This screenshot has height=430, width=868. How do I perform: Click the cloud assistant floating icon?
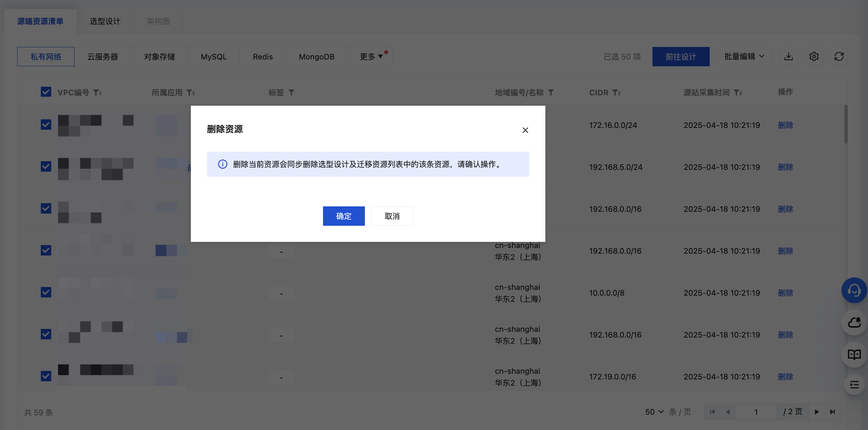pos(854,322)
